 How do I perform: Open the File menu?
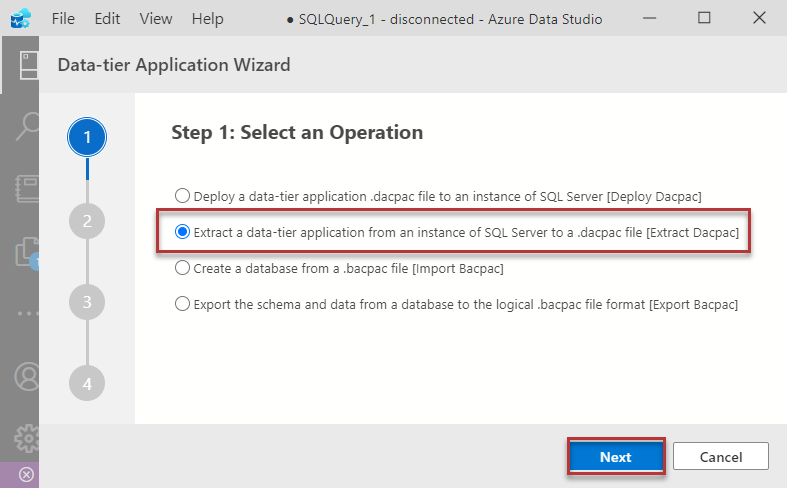pos(63,19)
